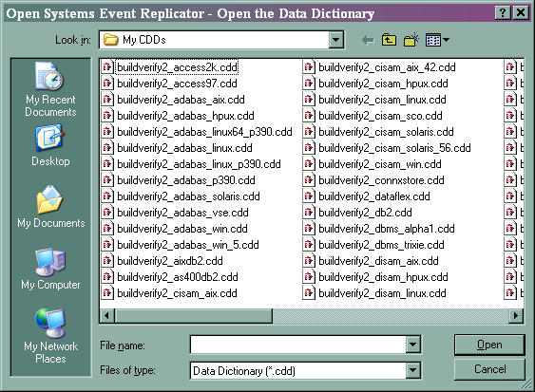The height and width of the screenshot is (392, 535).
Task: Expand the Look in folder dropdown
Action: tap(336, 40)
